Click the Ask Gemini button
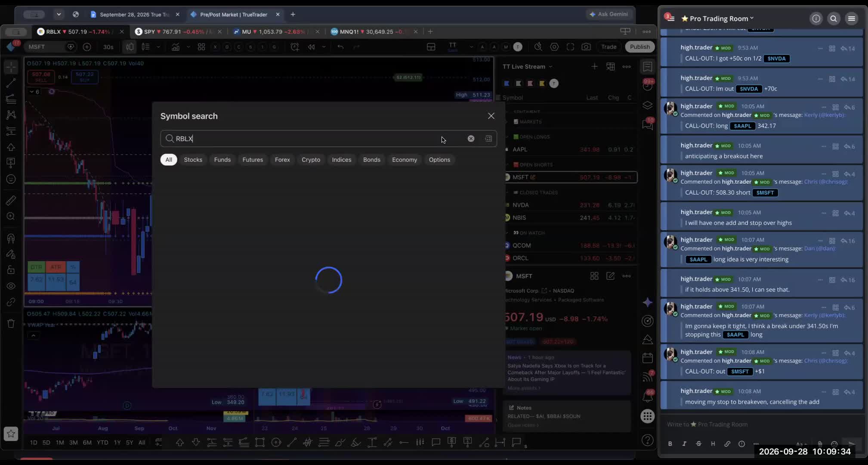The height and width of the screenshot is (465, 868). click(609, 14)
